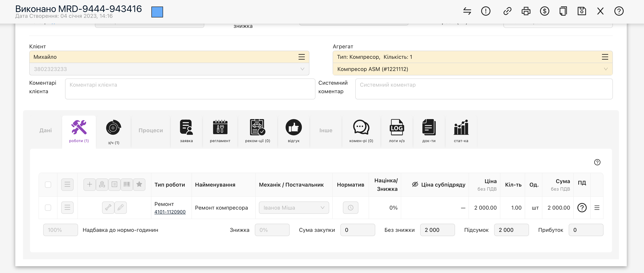Viewport: 644px width, 273px height.
Task: Click works table help icon
Action: [597, 162]
